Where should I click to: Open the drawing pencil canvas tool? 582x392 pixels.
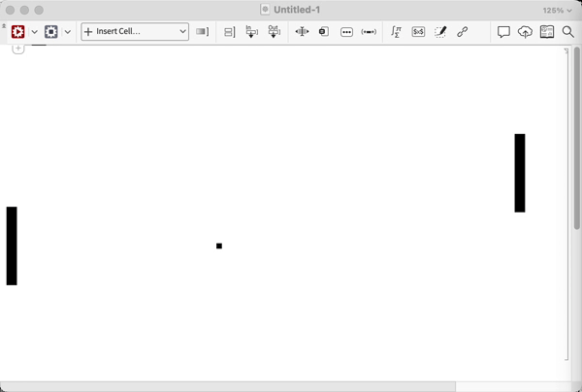point(440,31)
